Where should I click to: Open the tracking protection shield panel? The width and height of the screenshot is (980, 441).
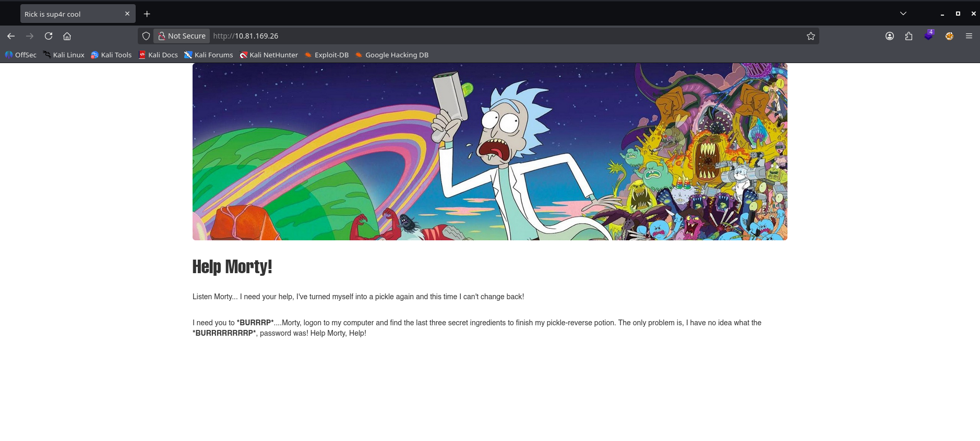(x=146, y=36)
